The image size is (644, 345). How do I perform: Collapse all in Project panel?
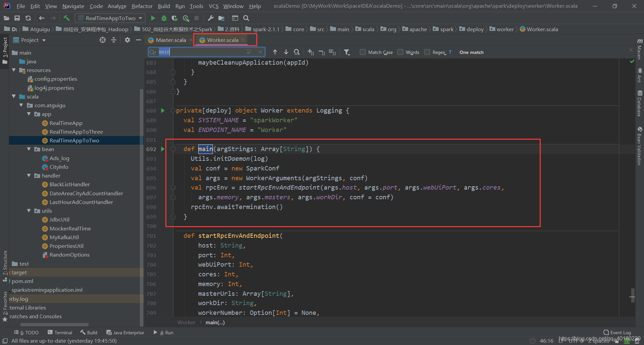point(114,40)
